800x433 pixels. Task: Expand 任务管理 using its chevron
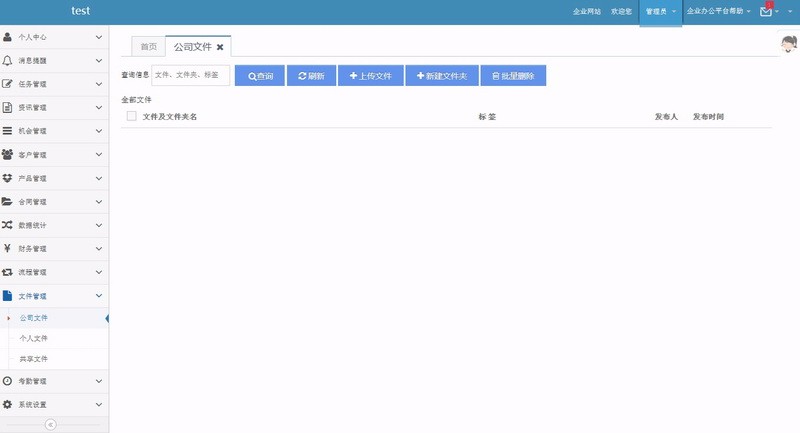point(99,84)
